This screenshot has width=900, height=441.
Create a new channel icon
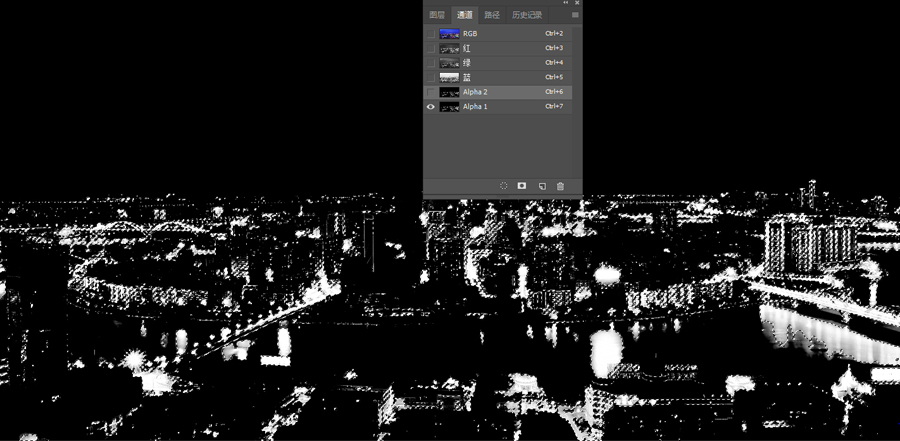pyautogui.click(x=542, y=186)
